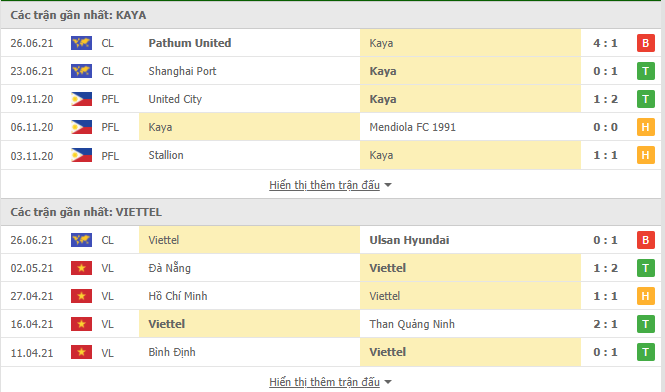Click the 'Các trận gần nhất: VIETTEL' header
Screen dimensions: 665x392
coord(86,212)
